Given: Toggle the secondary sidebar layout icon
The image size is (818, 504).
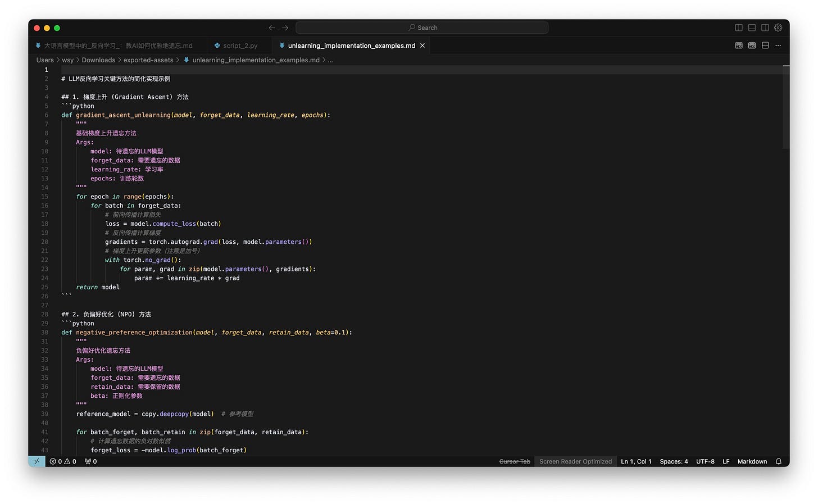Looking at the screenshot, I should 765,28.
